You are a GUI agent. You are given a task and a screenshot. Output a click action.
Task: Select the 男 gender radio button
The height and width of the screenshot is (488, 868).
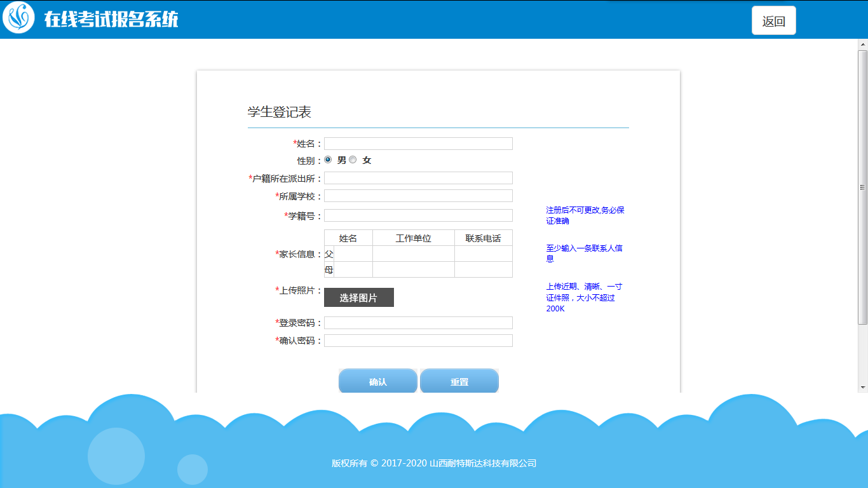(329, 160)
